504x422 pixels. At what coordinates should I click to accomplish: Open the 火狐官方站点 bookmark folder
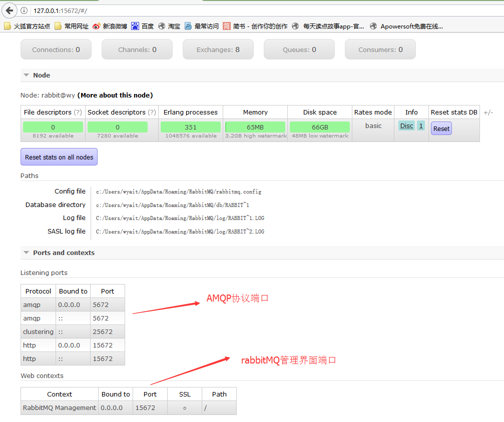click(27, 26)
